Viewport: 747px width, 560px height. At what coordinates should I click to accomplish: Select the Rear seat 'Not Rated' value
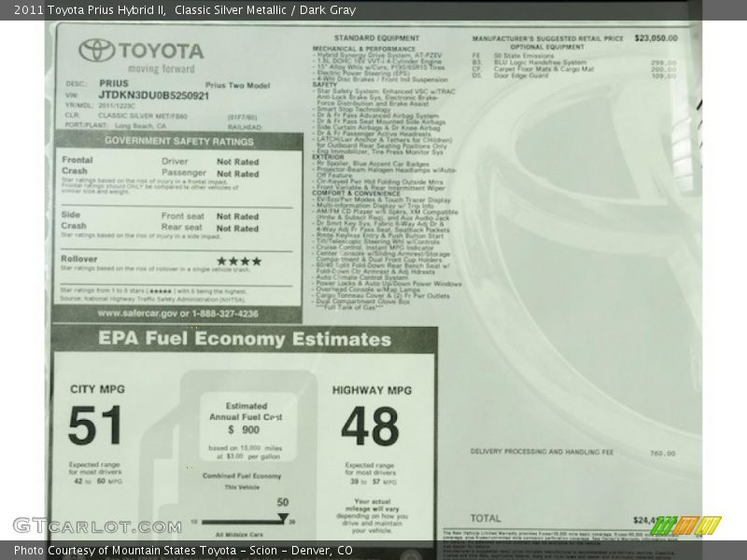tap(237, 229)
